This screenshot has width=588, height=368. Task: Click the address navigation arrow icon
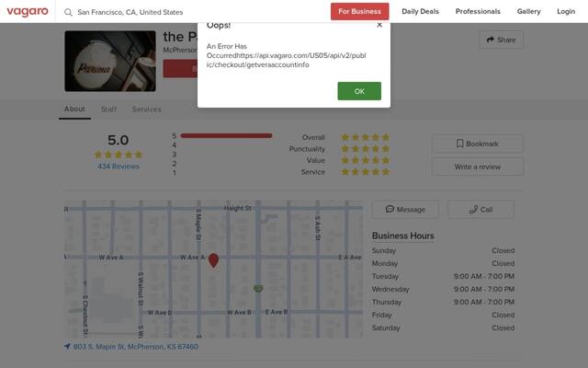click(67, 346)
